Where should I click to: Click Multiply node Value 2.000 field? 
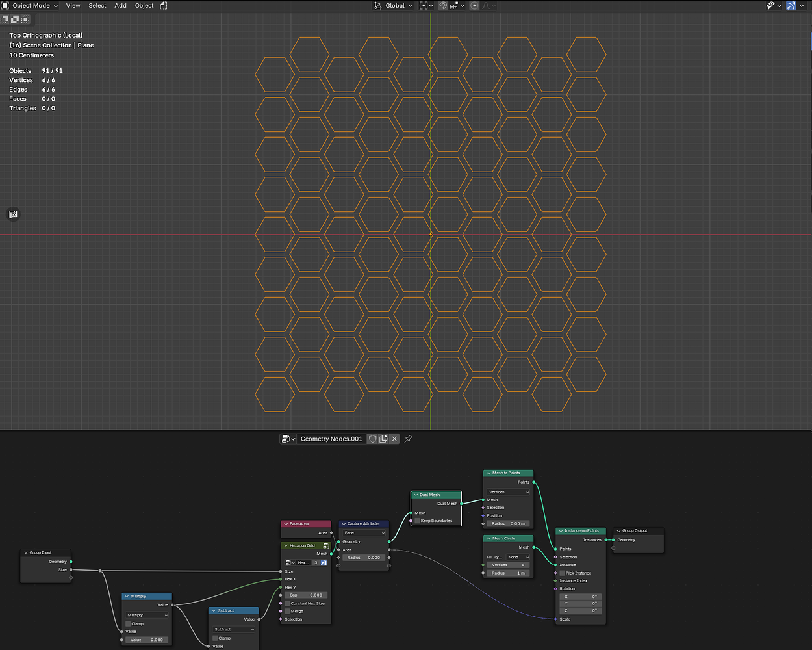click(147, 640)
